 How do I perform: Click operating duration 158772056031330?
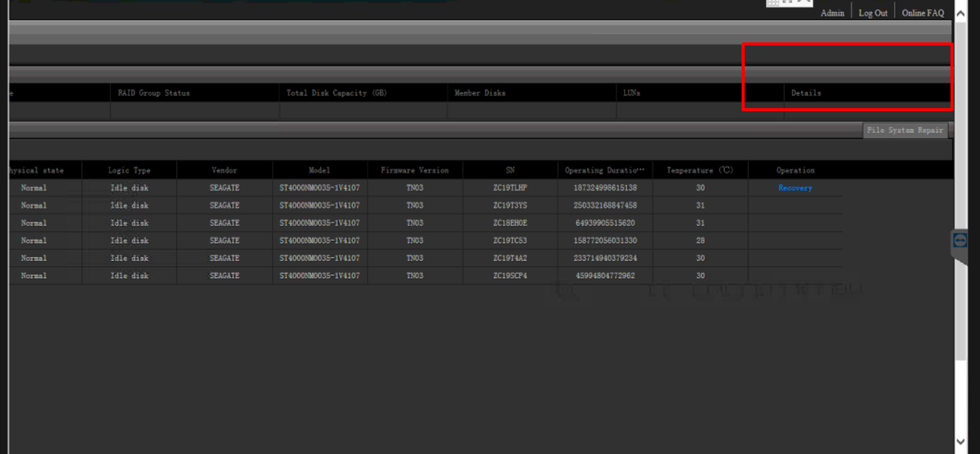coord(605,241)
